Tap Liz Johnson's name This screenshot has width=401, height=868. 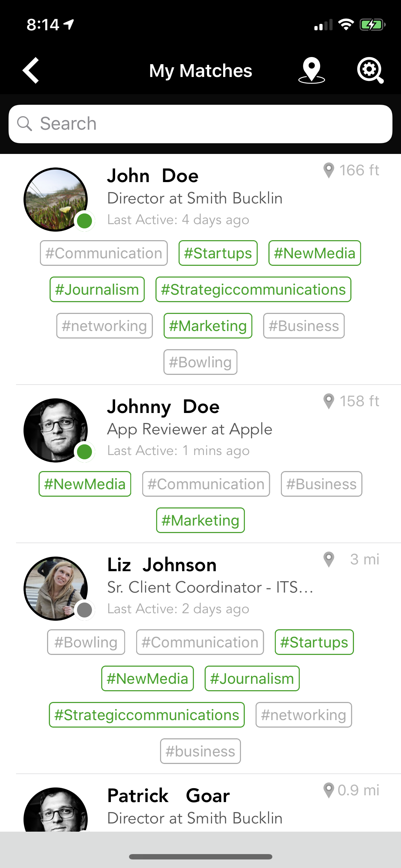(162, 565)
